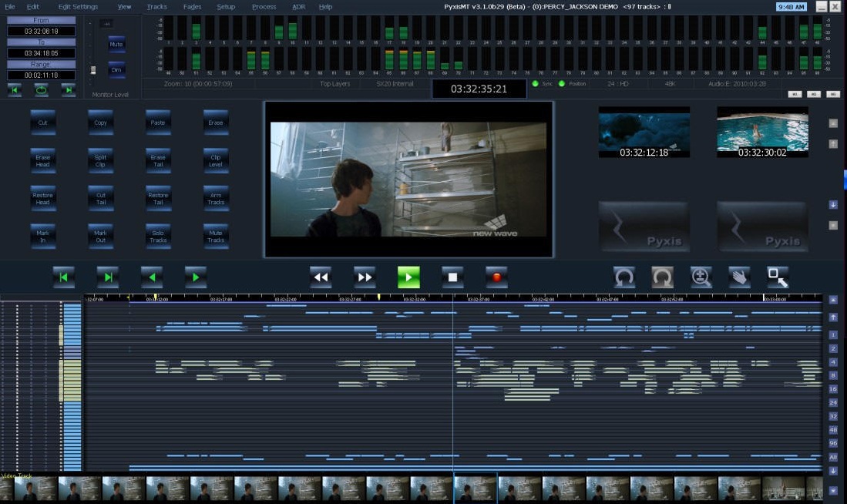Click the Fast Forward double-arrow button
This screenshot has height=504, width=847.
[x=365, y=277]
